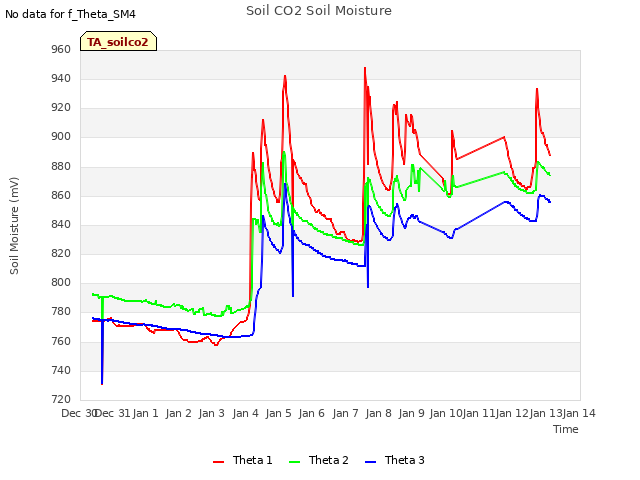Viewport: 640px width, 480px height.
Task: Toggle Theta 2 series in legend
Action: point(319,460)
